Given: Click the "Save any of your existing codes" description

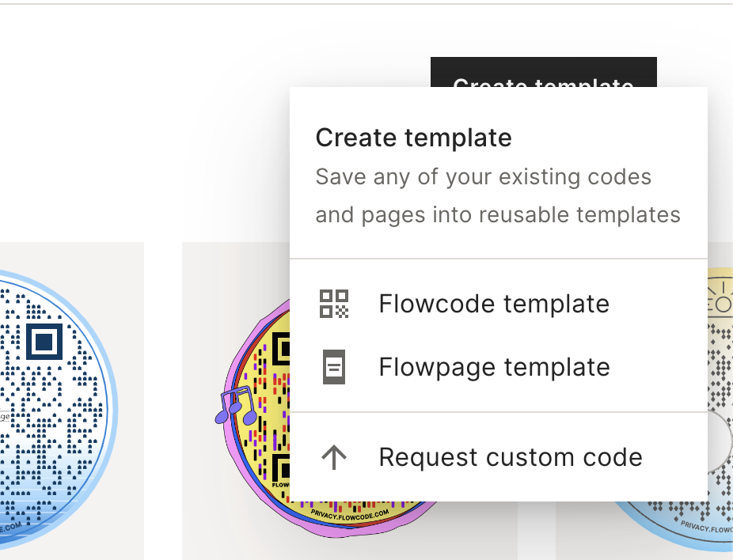Looking at the screenshot, I should [x=484, y=177].
